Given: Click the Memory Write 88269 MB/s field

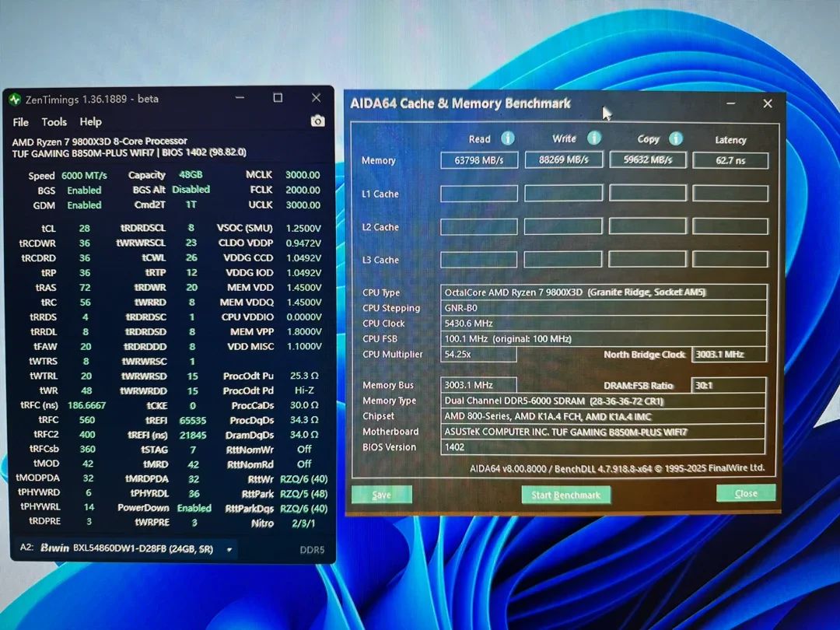Looking at the screenshot, I should click(x=564, y=159).
